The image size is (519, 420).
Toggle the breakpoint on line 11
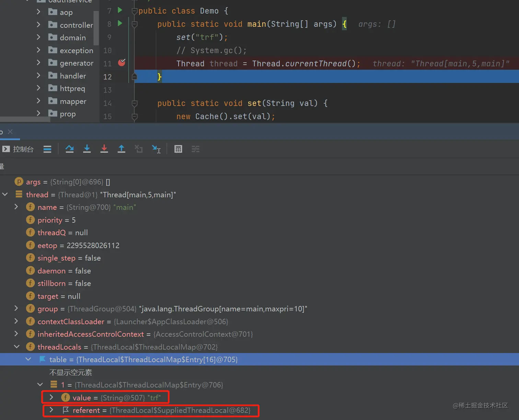pyautogui.click(x=122, y=63)
